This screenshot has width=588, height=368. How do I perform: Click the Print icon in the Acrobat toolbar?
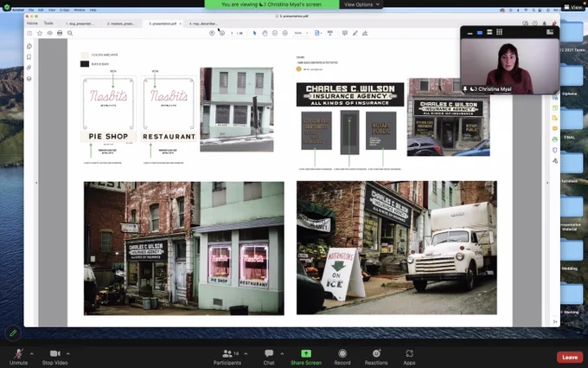click(60, 33)
